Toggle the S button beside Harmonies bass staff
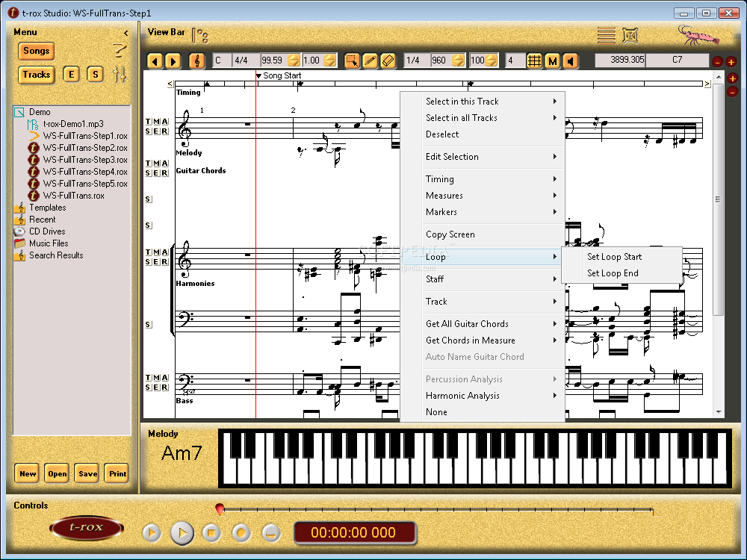 click(148, 325)
